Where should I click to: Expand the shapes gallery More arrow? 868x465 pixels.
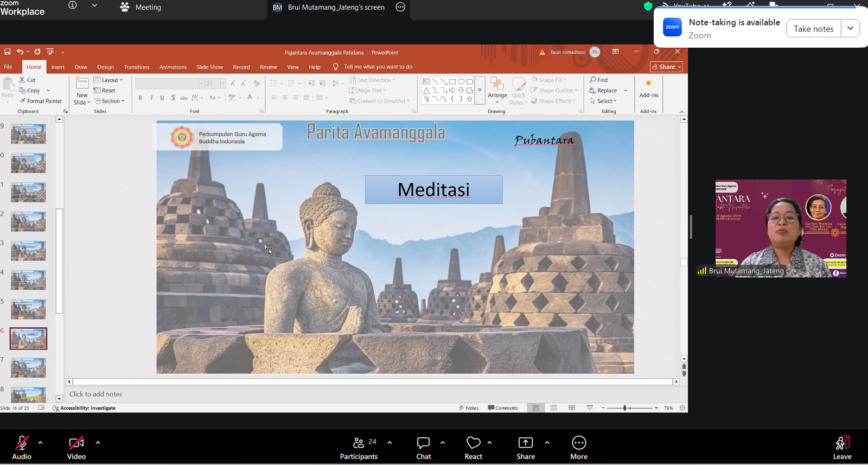coord(480,90)
